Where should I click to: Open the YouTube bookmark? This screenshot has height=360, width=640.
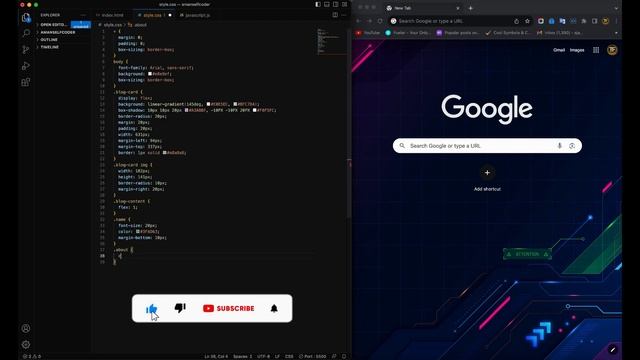click(368, 33)
